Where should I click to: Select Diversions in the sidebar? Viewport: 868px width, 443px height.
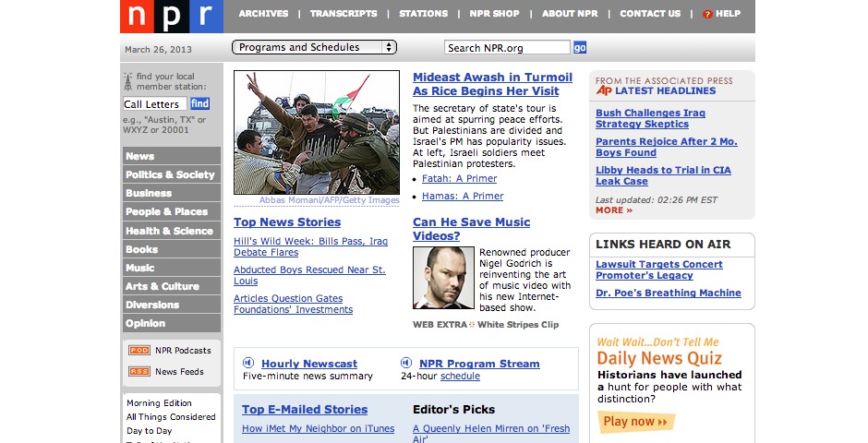tap(172, 305)
